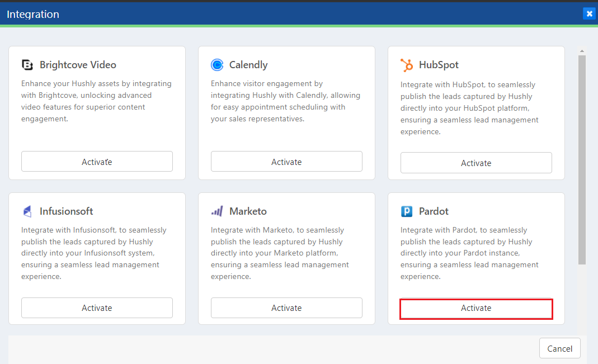Click the HubSpot description paragraph
This screenshot has width=598, height=364.
(x=469, y=108)
